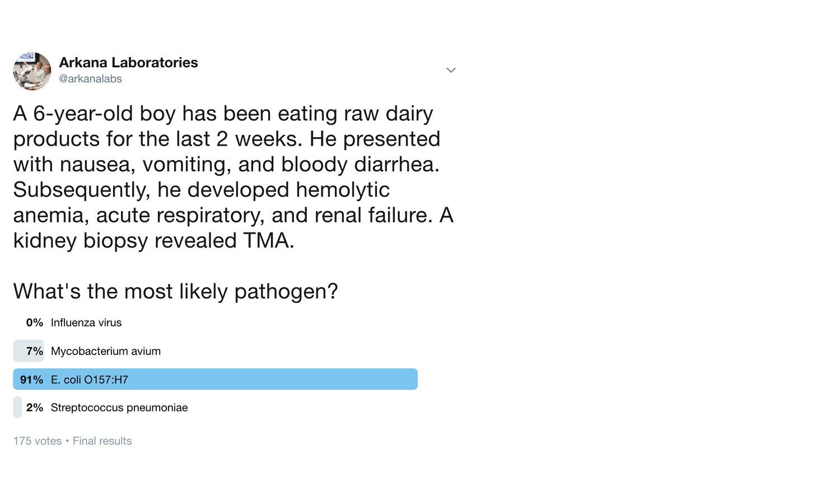Click the tweet's first line about 6-year-old boy
Screen dimensions: 840x504
(223, 114)
